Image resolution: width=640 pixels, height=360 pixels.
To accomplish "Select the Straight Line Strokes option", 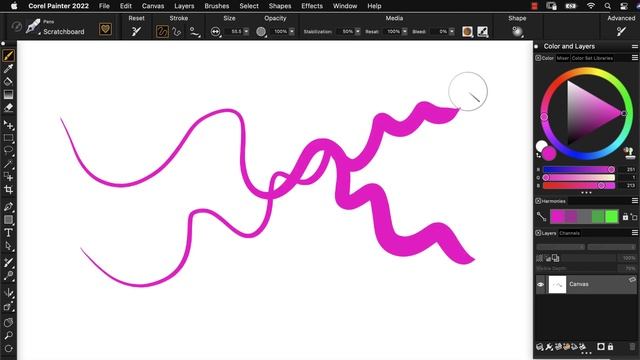I will pos(177,31).
